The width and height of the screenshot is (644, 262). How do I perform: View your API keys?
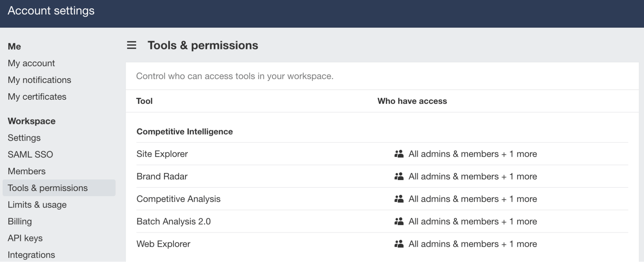[25, 238]
